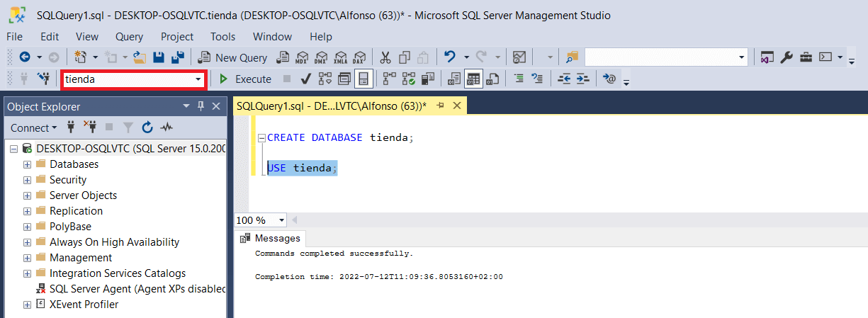Click the Refresh icon in Object Explorer
868x318 pixels.
coord(147,127)
